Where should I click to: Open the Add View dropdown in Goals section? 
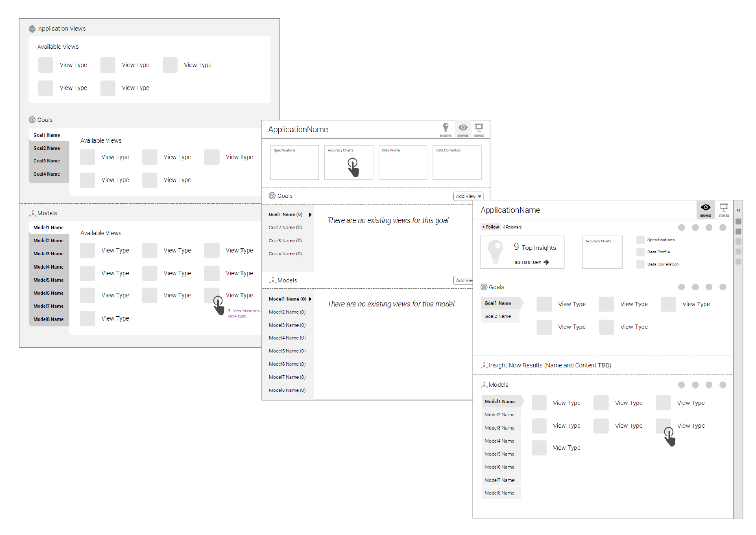(468, 196)
